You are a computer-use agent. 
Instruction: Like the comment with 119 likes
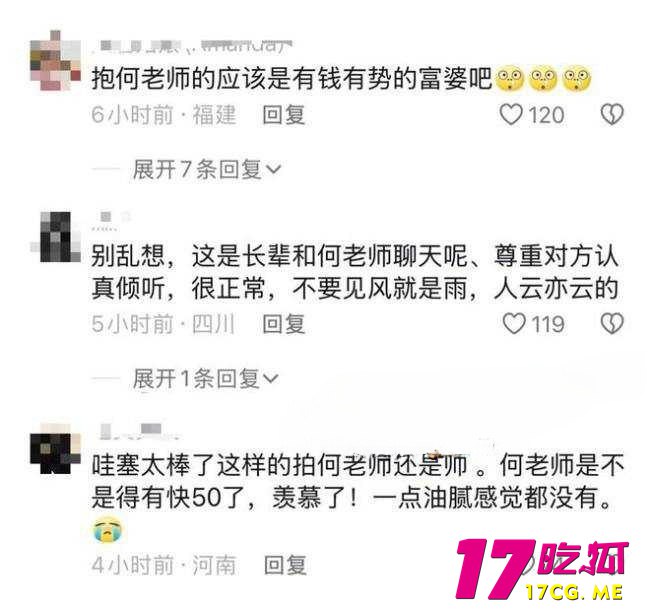pyautogui.click(x=514, y=323)
